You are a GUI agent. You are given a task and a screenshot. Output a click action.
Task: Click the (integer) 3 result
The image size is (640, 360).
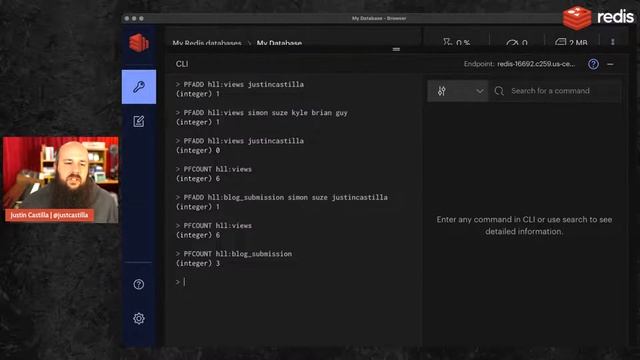[x=198, y=263]
